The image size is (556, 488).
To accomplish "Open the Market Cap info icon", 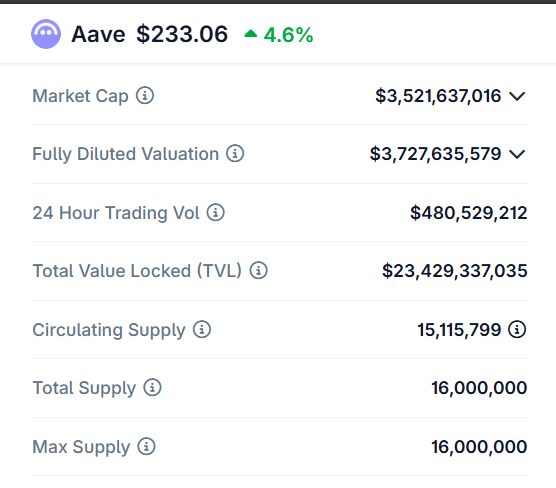I will [x=145, y=95].
